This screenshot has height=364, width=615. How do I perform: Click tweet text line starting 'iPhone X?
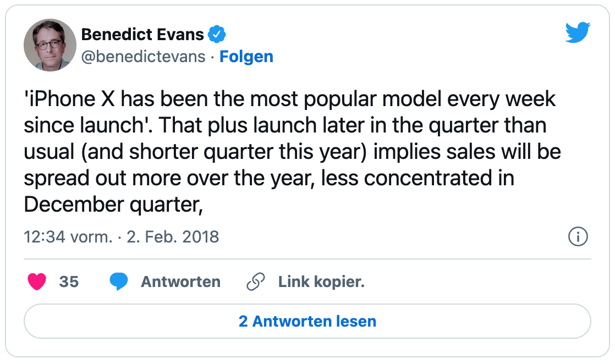pyautogui.click(x=290, y=99)
